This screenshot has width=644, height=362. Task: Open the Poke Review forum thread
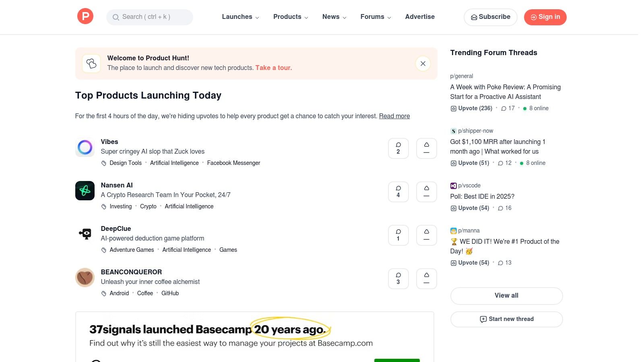tap(506, 92)
